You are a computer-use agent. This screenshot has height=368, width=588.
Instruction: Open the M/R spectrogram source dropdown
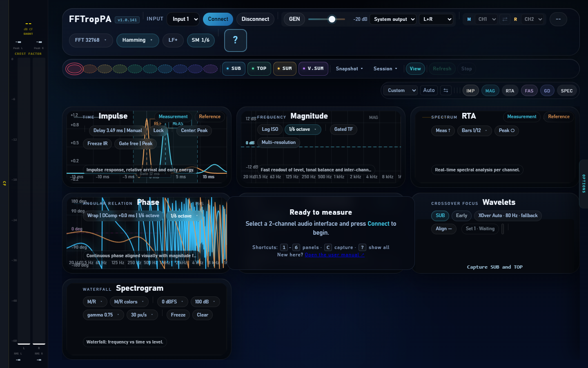[95, 302]
